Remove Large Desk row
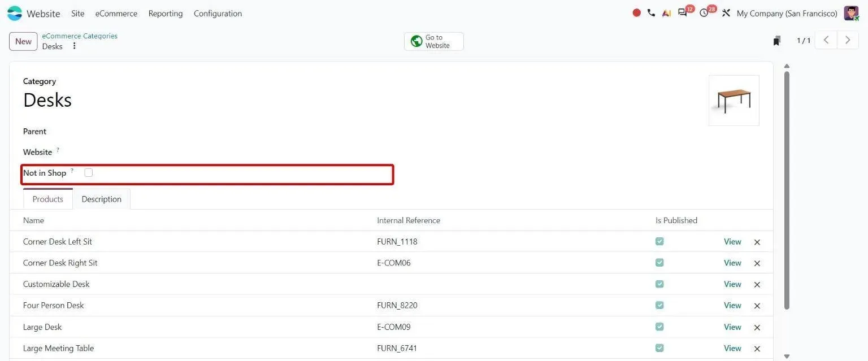Viewport: 868px width, 361px height. click(x=757, y=328)
